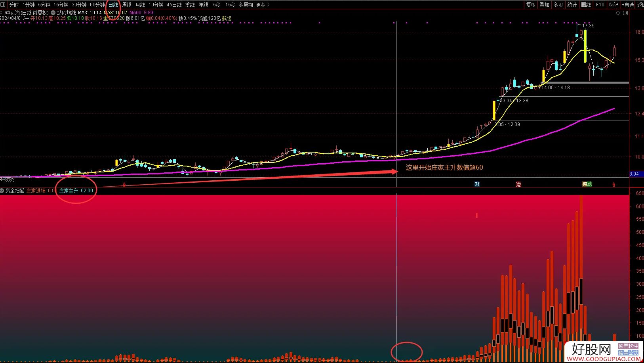This screenshot has width=644, height=363.
Task: Click the 统计 statistics button
Action: pos(572,5)
